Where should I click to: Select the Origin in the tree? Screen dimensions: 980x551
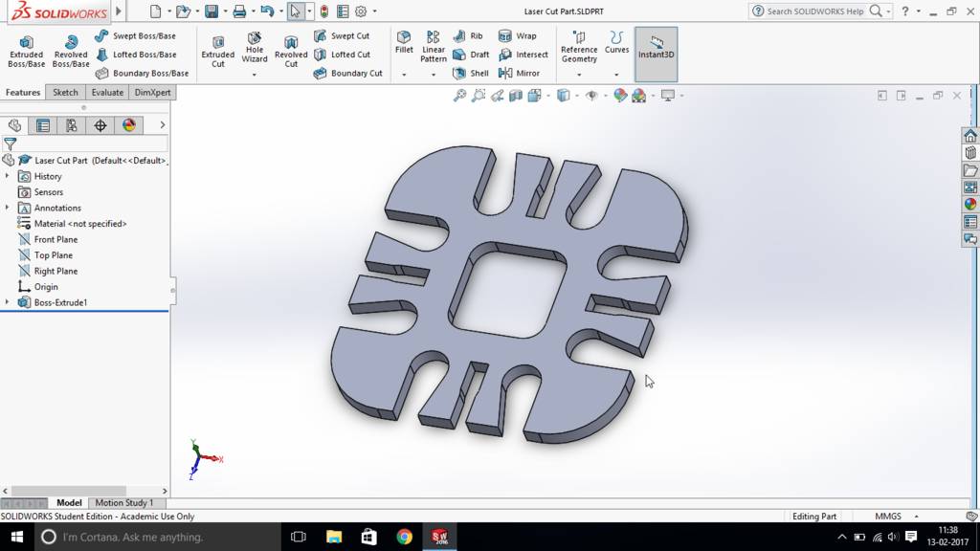click(38, 287)
